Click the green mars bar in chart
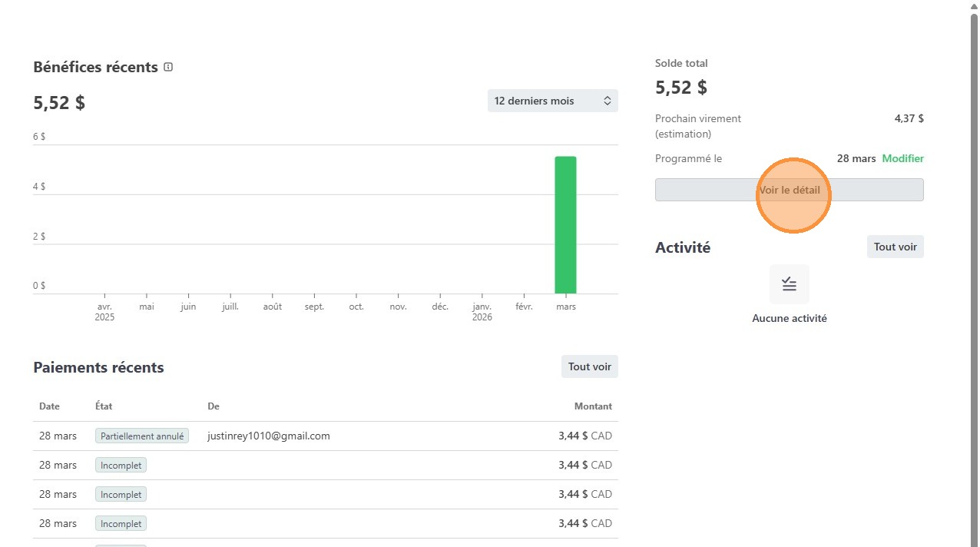 pos(565,224)
